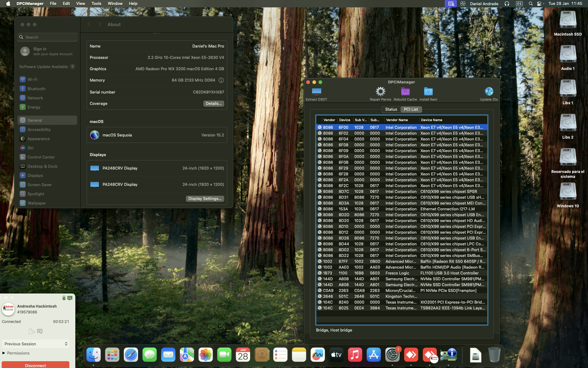Select the XIO2001 PCI Express-to-PCI row
Screen dimensions: 588x368
(402, 302)
